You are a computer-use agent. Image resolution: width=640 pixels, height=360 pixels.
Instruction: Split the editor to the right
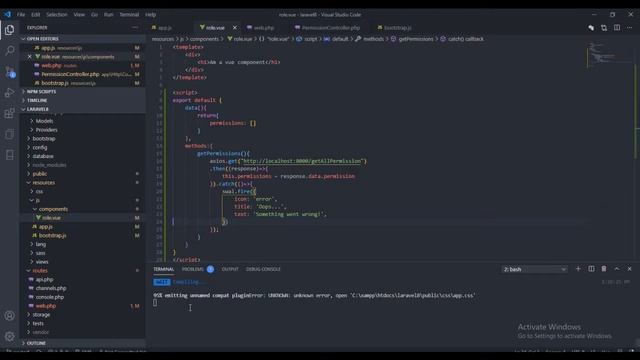(617, 27)
